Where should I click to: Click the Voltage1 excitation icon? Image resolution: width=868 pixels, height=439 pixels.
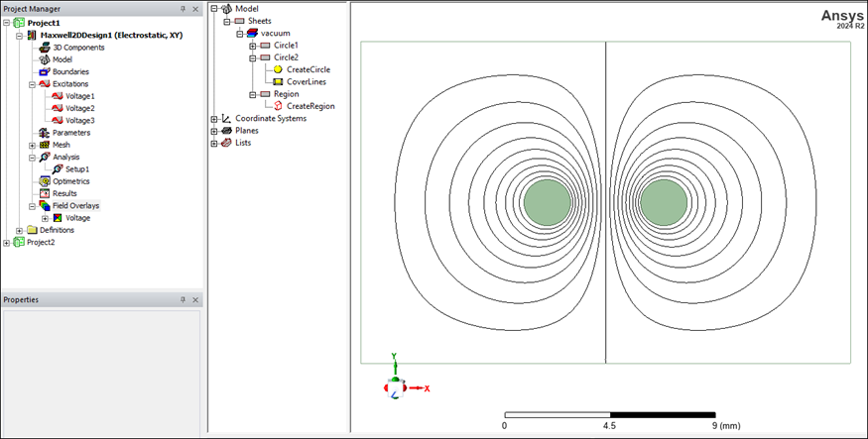(x=58, y=96)
